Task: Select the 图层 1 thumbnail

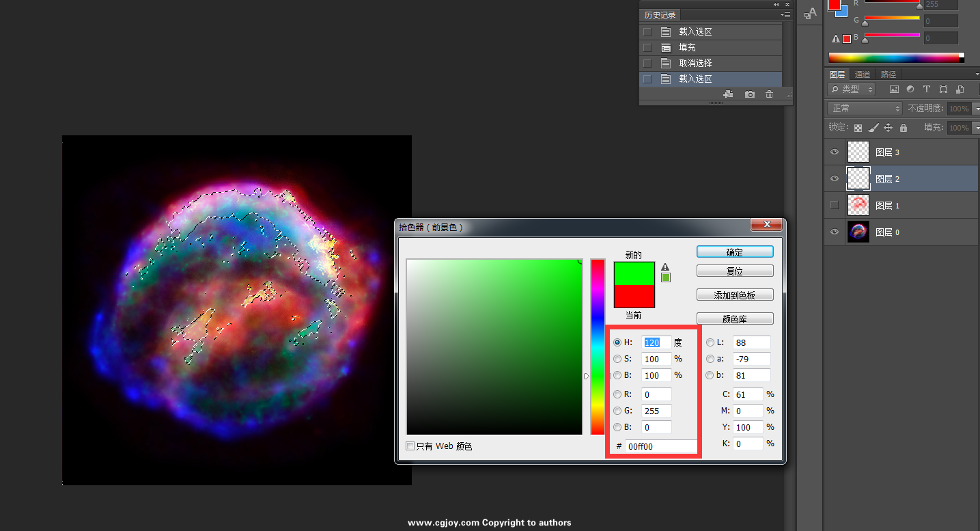Action: 858,205
